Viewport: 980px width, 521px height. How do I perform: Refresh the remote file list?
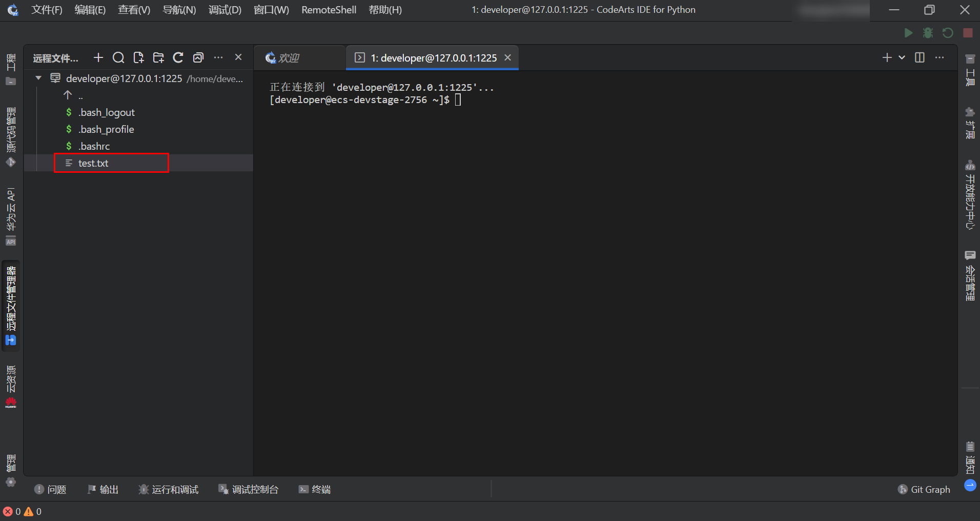click(x=178, y=57)
